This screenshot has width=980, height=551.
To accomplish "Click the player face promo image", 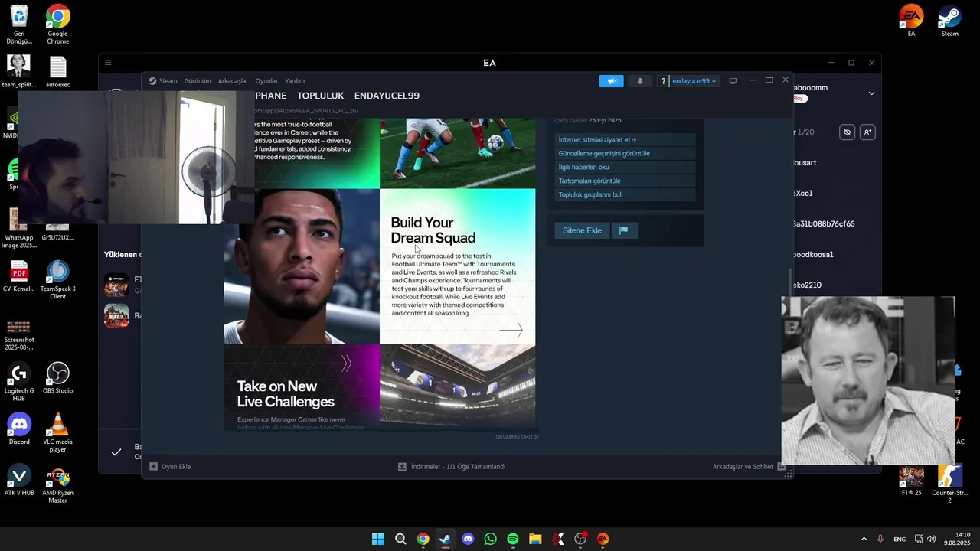I will pyautogui.click(x=302, y=266).
